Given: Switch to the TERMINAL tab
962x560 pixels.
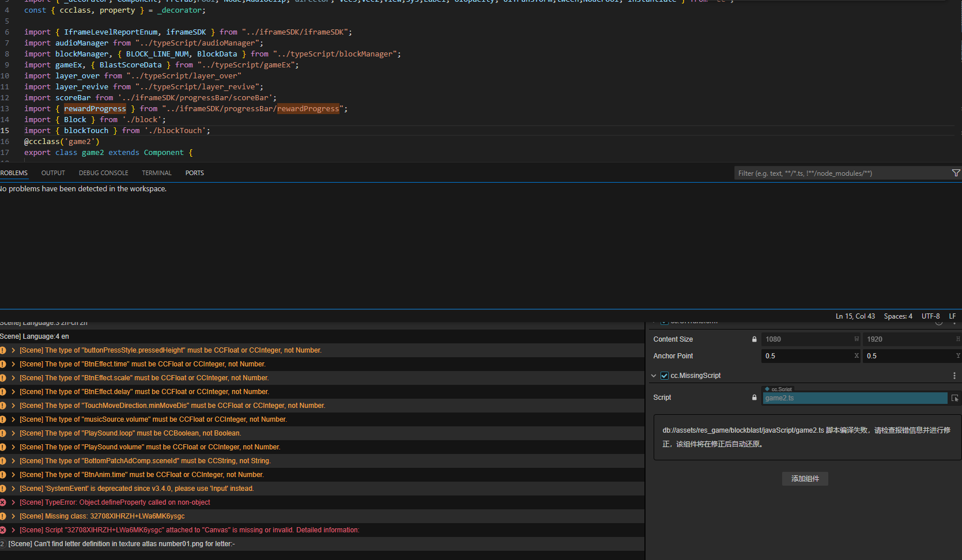Looking at the screenshot, I should coord(157,173).
